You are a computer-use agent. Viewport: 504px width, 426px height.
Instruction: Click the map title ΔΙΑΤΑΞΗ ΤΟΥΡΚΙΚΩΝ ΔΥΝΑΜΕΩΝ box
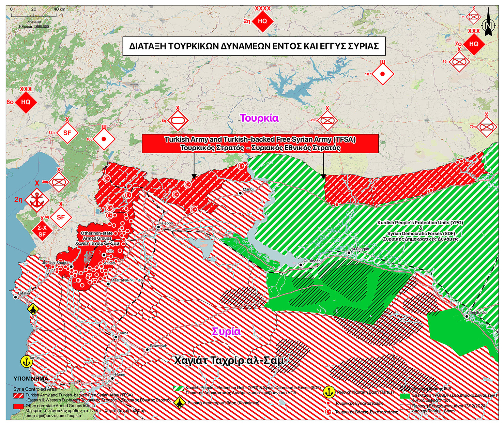[254, 46]
